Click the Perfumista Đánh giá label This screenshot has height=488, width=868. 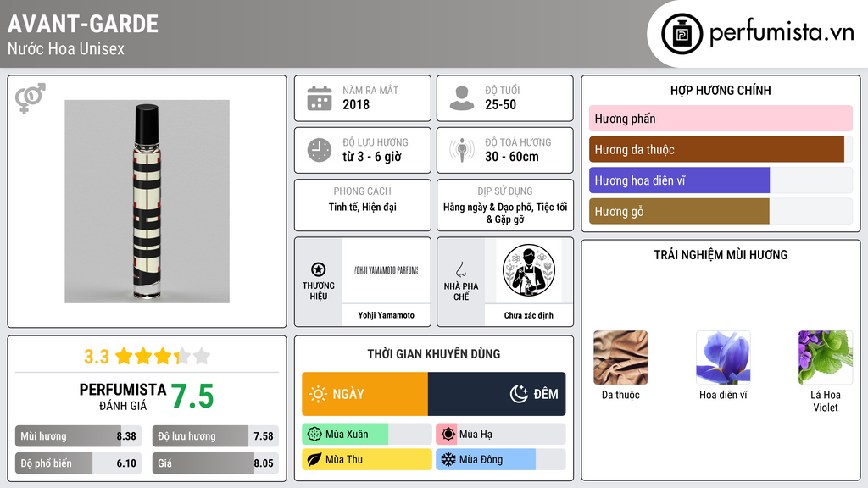(122, 396)
